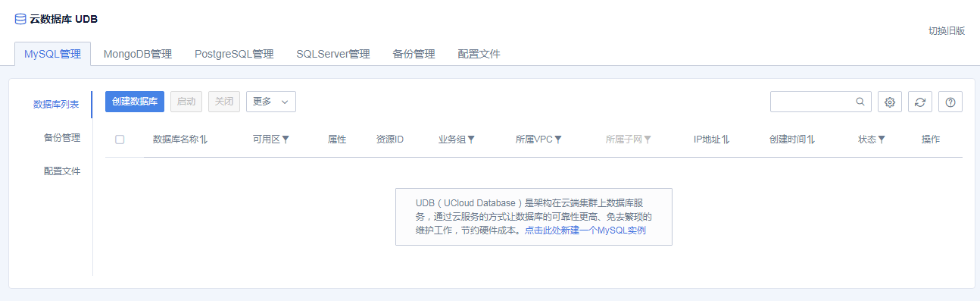Switch to MongoDB管理 tab
Viewport: 980px width, 301px height.
[x=138, y=54]
